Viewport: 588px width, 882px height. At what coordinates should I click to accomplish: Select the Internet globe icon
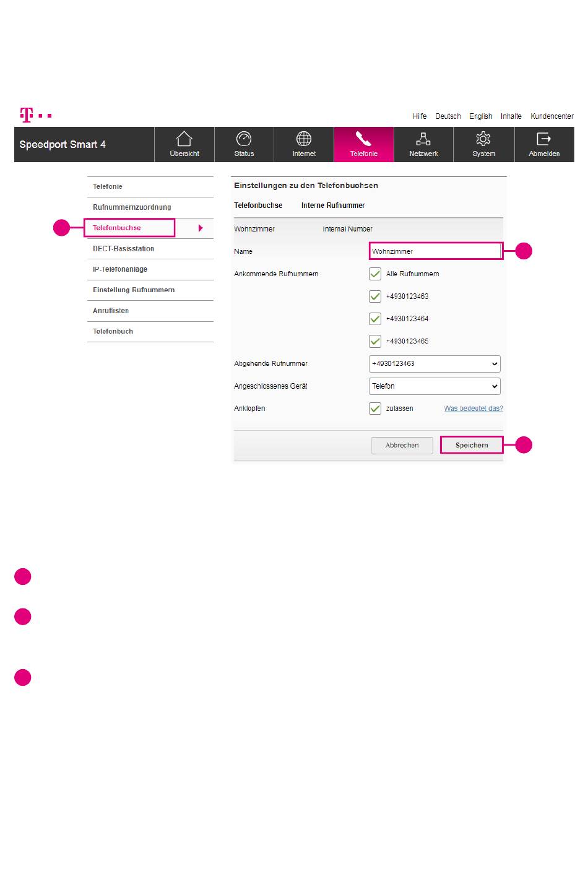pyautogui.click(x=304, y=139)
